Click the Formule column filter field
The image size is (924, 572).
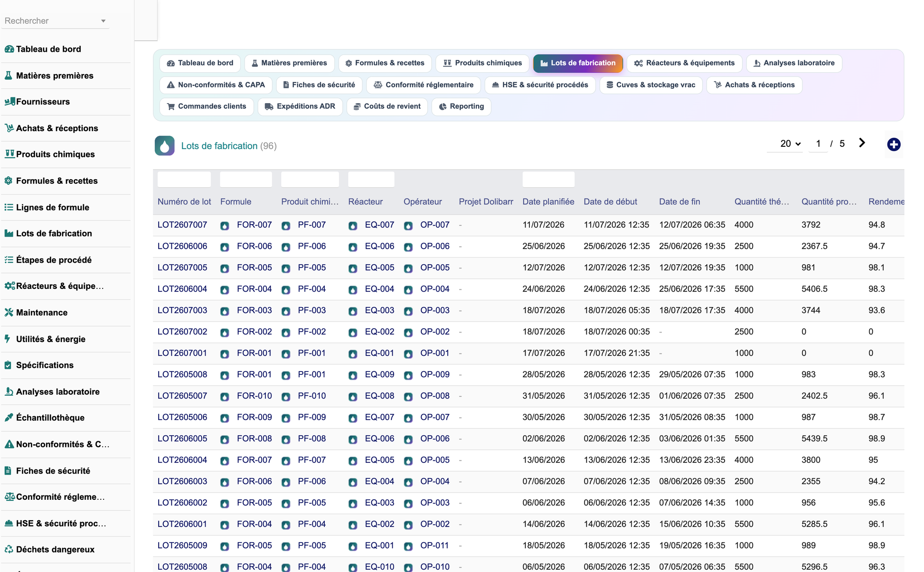pos(246,180)
